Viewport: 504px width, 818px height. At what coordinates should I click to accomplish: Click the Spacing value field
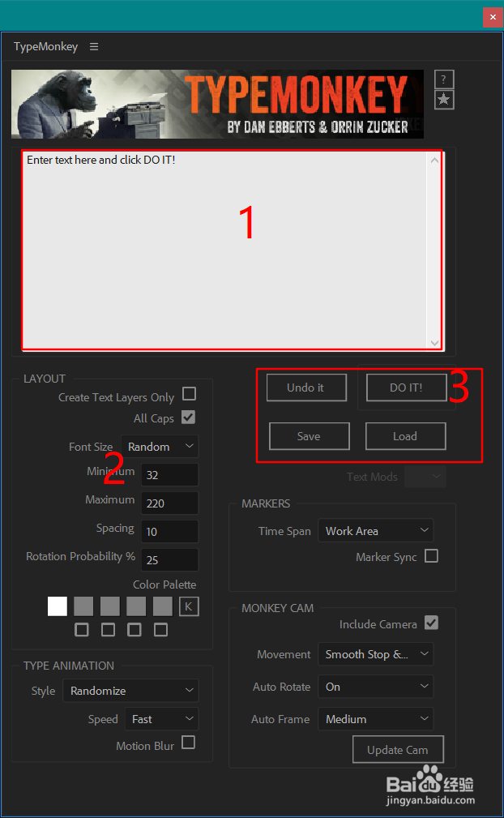(170, 531)
